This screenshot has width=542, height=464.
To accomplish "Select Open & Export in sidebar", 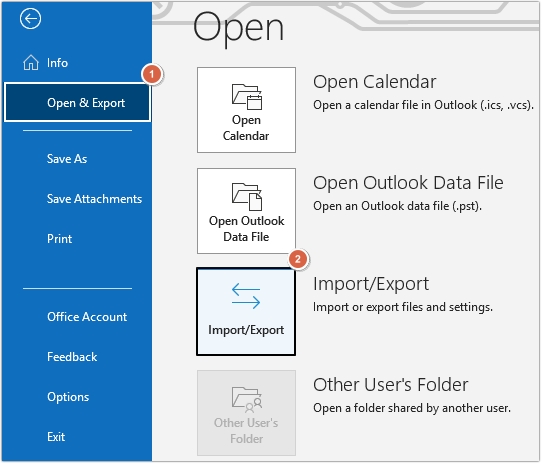I will pyautogui.click(x=77, y=103).
